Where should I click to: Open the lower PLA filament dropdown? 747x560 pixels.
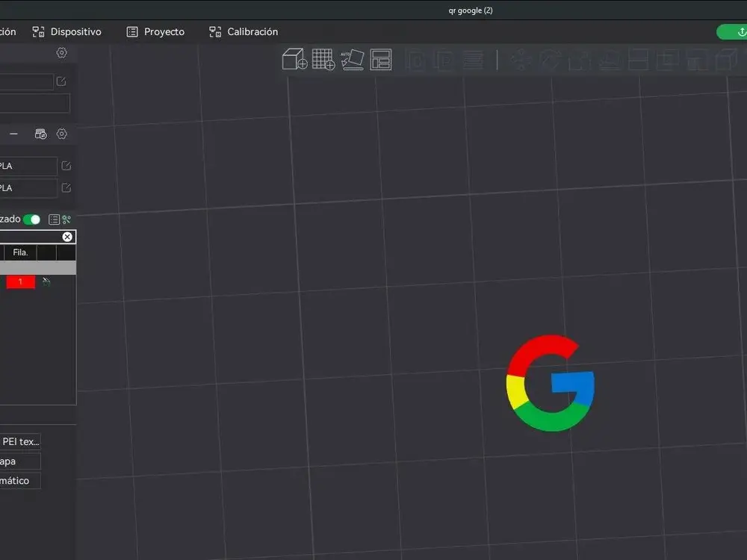point(28,188)
